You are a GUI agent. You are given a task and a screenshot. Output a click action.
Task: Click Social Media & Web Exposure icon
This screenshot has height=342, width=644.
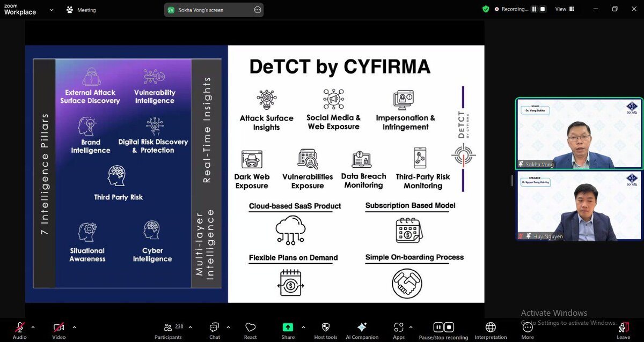point(333,100)
